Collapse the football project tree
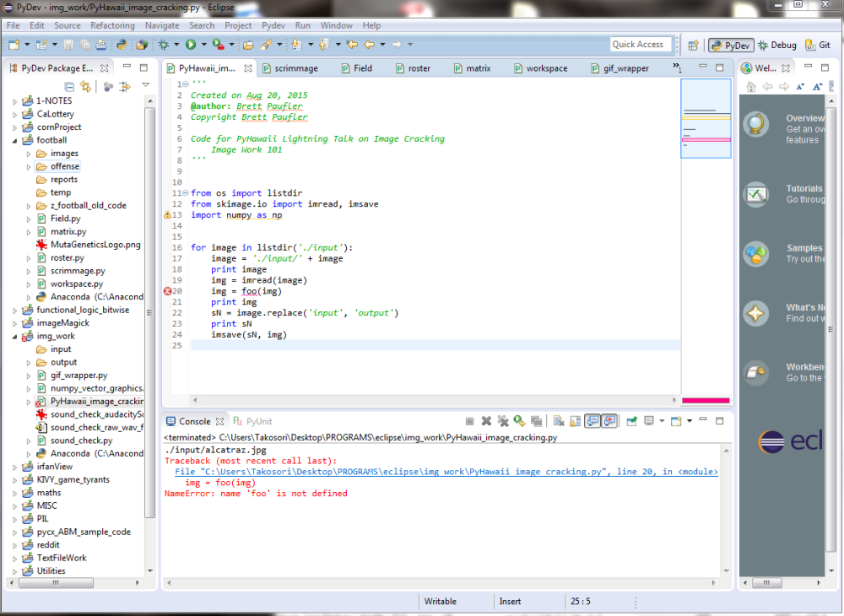The image size is (844, 616). (x=15, y=140)
